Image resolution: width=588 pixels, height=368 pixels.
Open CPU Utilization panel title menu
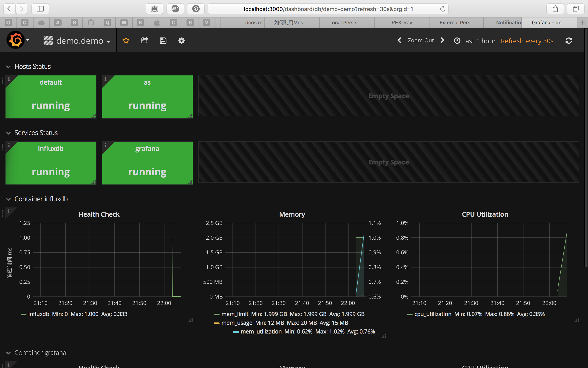point(485,214)
